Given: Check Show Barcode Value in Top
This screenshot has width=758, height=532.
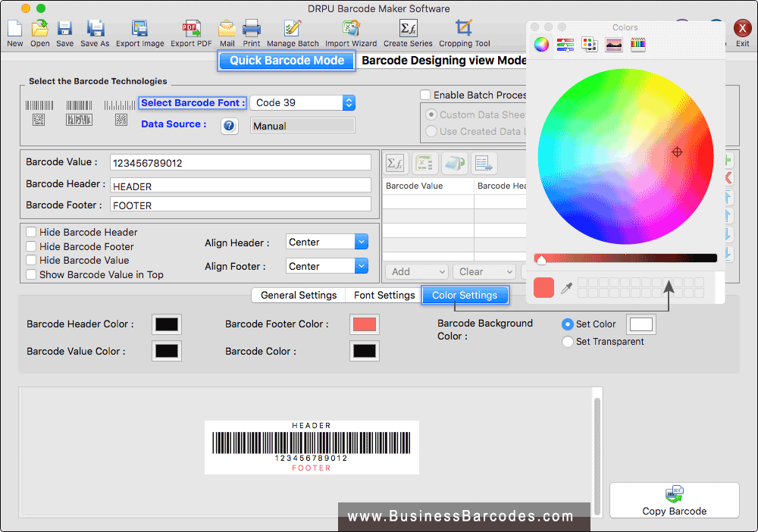Looking at the screenshot, I should pos(31,275).
